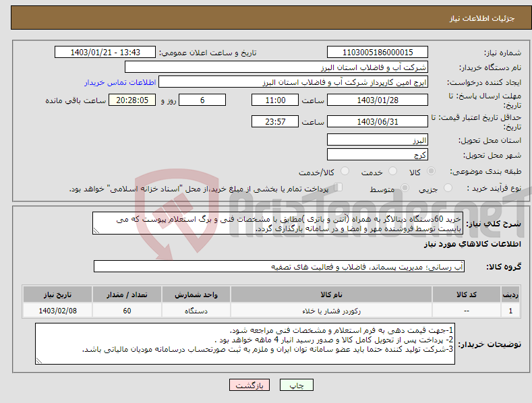Click the page title جزئیات اطلاعات نیاز
The height and width of the screenshot is (403, 532).
click(482, 18)
